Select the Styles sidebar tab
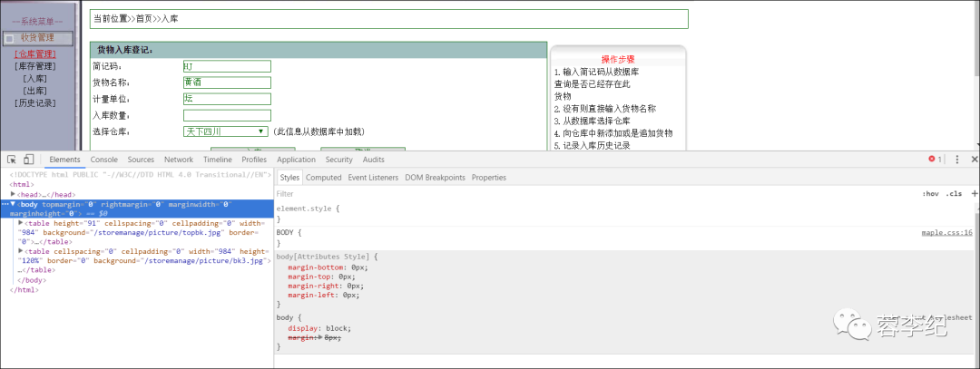The image size is (980, 369). point(289,178)
